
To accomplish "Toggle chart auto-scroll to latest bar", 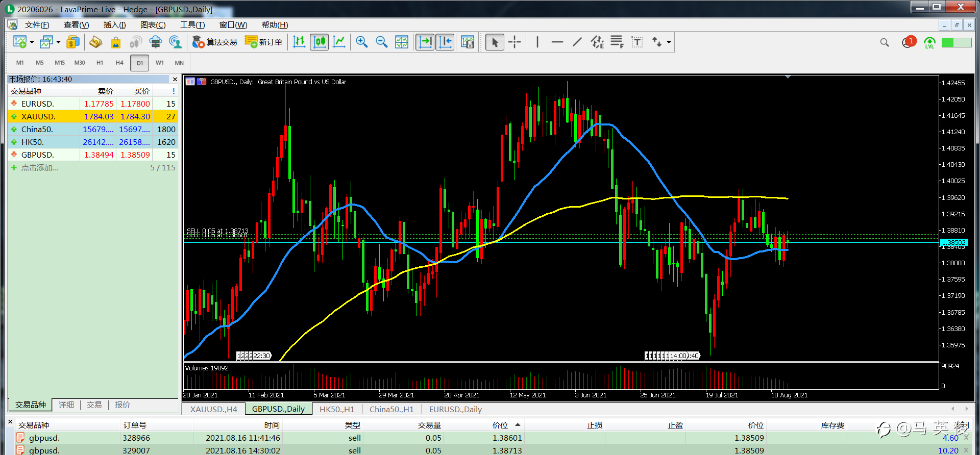I will (425, 42).
